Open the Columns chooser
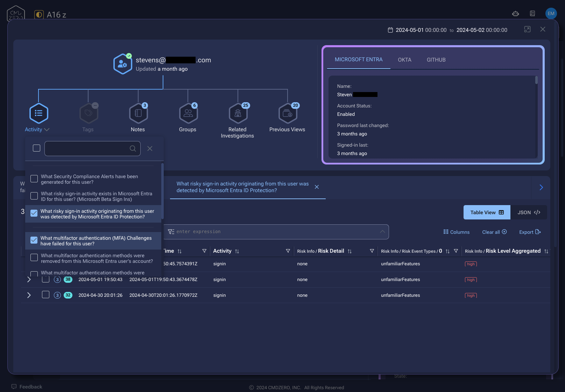Image resolution: width=565 pixels, height=392 pixels. click(456, 232)
